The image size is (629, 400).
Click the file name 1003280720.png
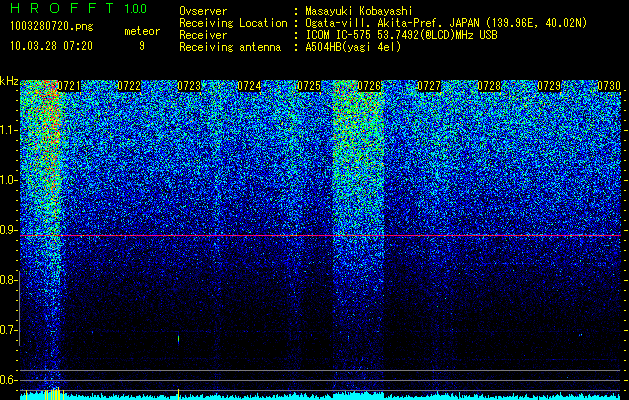[x=51, y=27]
